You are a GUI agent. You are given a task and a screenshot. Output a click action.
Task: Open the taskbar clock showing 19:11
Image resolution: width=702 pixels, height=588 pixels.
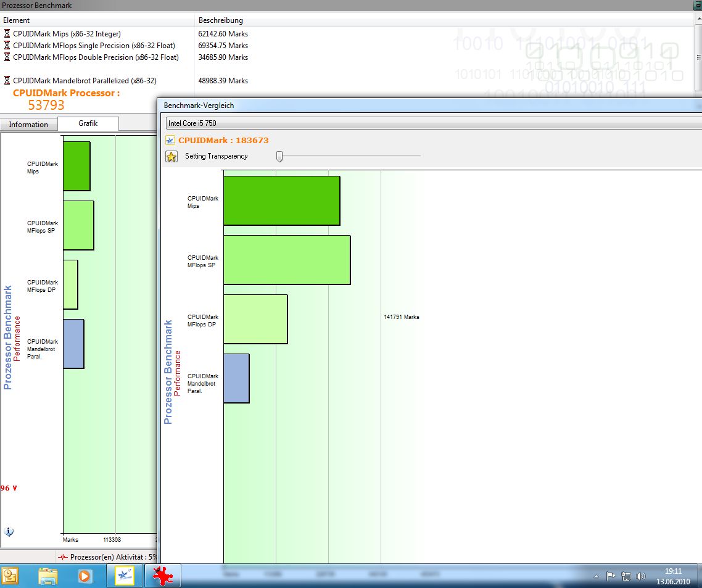click(x=673, y=576)
